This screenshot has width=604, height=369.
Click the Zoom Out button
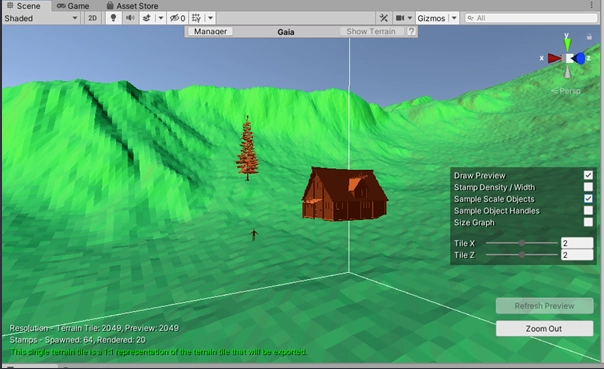click(544, 329)
